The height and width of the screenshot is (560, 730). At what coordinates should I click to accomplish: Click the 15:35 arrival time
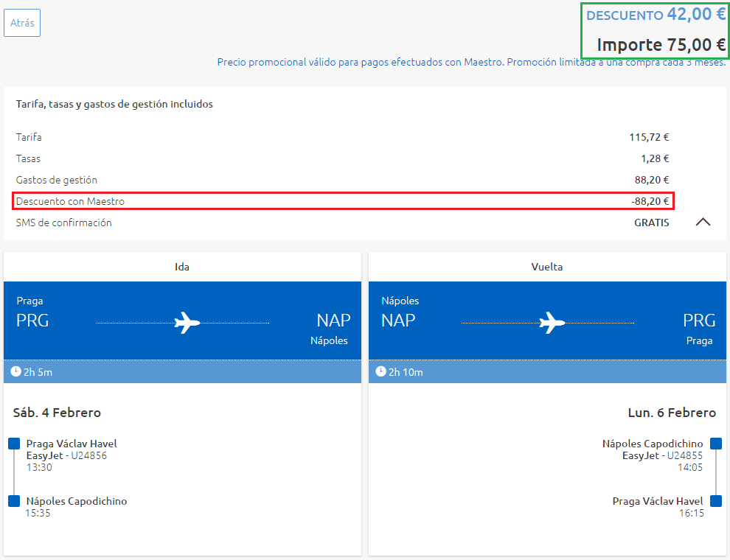pos(38,513)
